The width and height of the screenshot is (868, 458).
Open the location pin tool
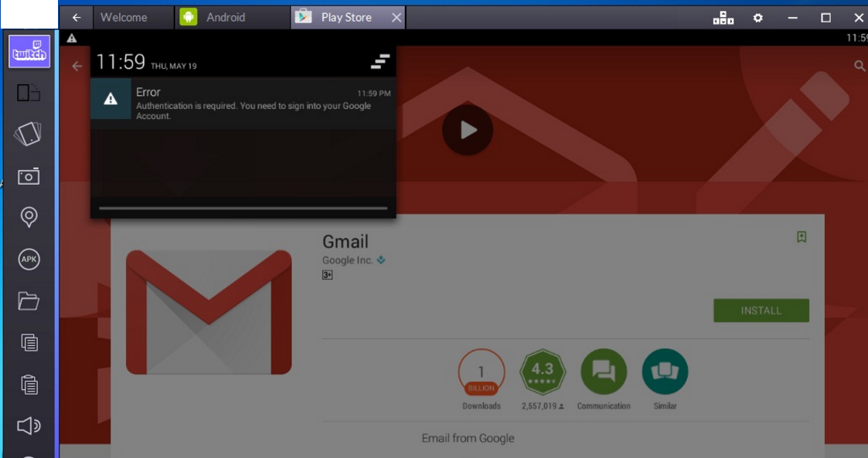click(x=29, y=217)
